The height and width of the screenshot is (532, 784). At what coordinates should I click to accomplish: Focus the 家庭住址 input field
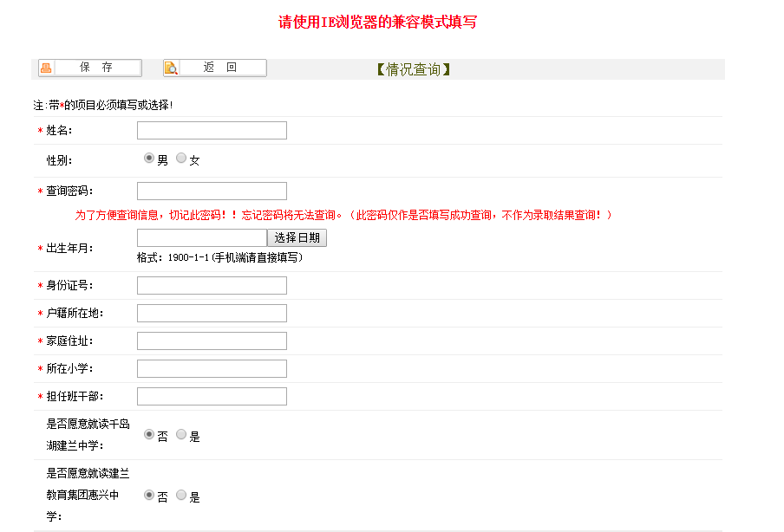click(x=212, y=341)
